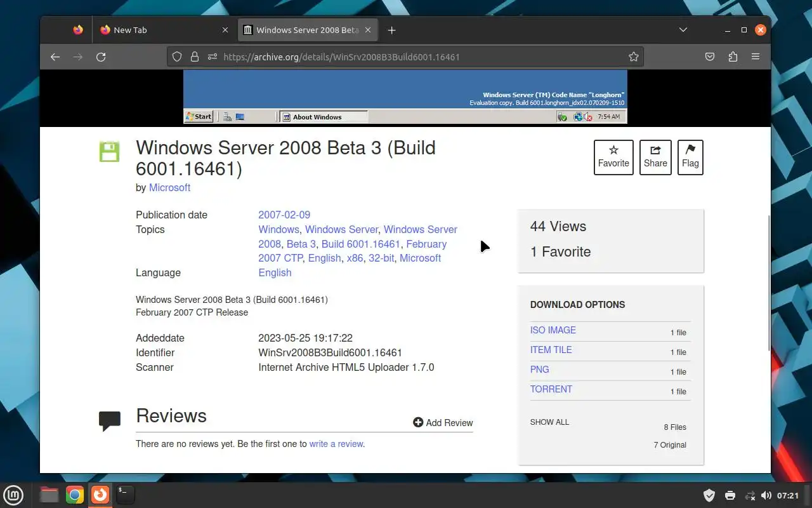Click the padlock site security icon
Screen dimensions: 812x508
point(195,57)
